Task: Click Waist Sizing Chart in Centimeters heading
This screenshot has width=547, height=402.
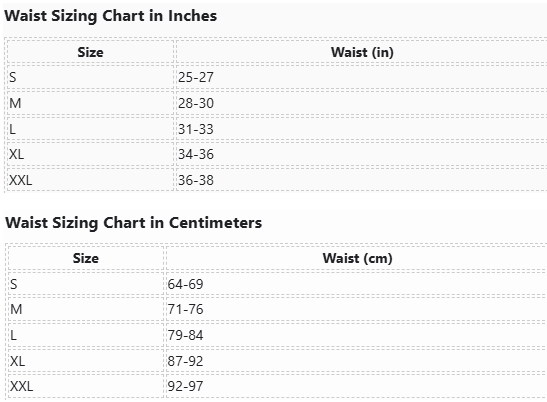Action: [x=134, y=223]
